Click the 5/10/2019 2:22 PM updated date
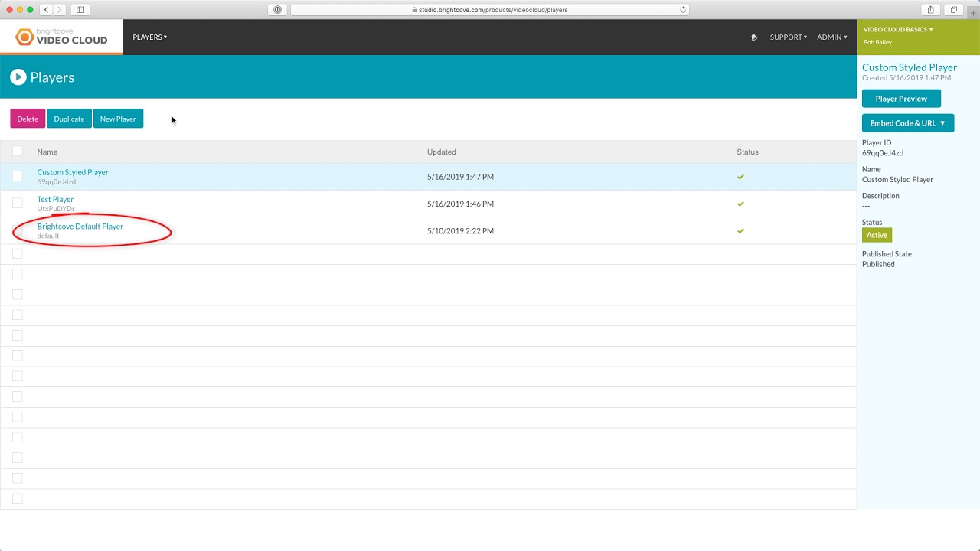980x551 pixels. pyautogui.click(x=460, y=230)
